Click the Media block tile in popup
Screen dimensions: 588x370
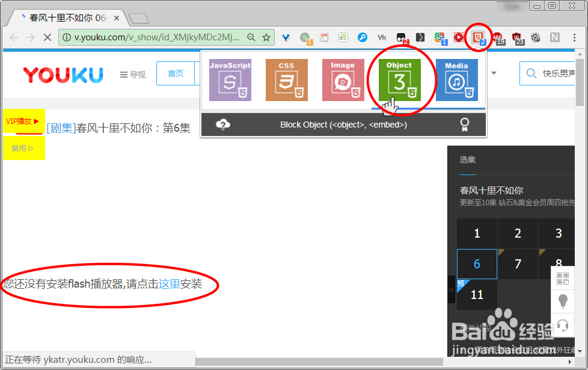[x=457, y=80]
